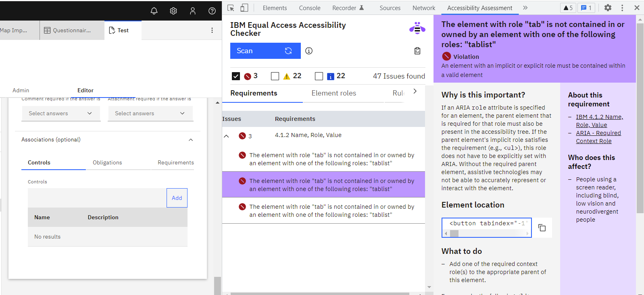Click the 47 Issues found text
The width and height of the screenshot is (644, 295).
pos(399,76)
